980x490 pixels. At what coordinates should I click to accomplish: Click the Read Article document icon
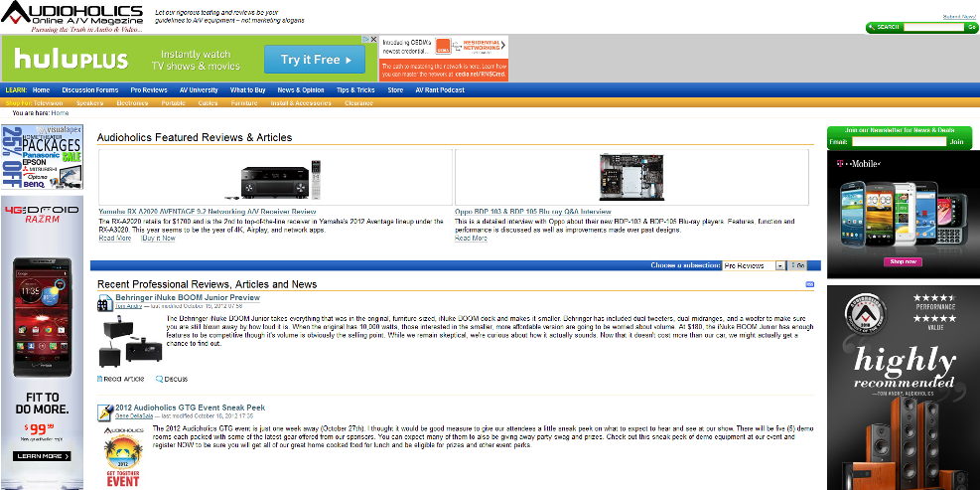tap(100, 379)
